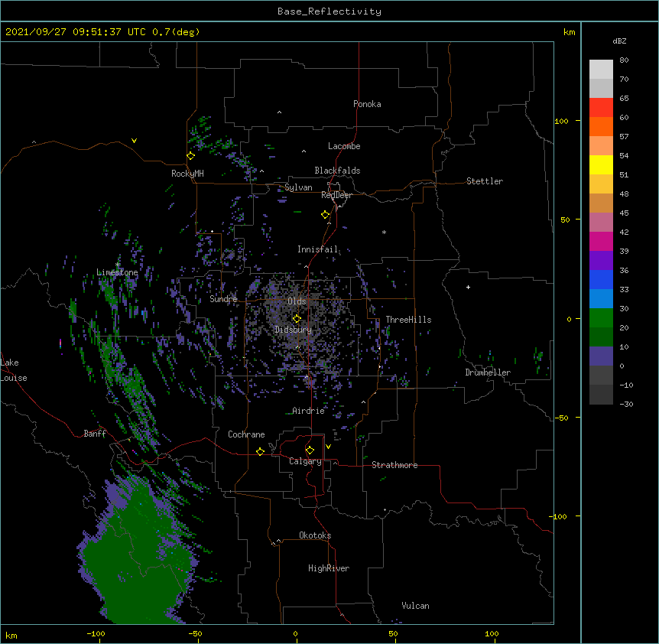Click the km unit label in bottom left

click(x=11, y=635)
